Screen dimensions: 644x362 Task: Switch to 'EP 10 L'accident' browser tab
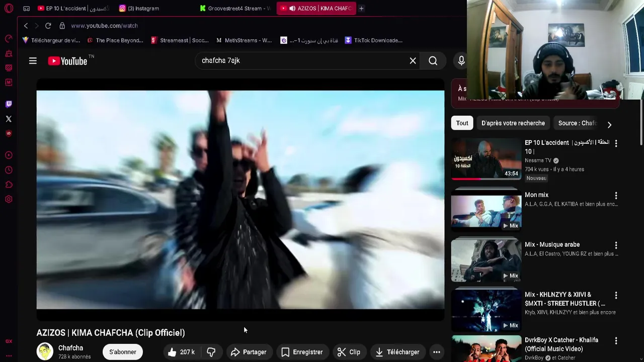pyautogui.click(x=73, y=9)
